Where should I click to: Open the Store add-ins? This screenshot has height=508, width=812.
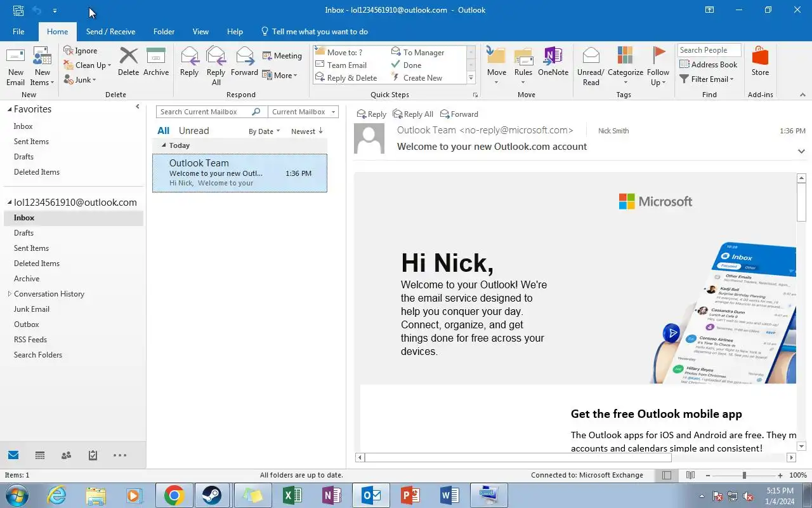point(760,62)
